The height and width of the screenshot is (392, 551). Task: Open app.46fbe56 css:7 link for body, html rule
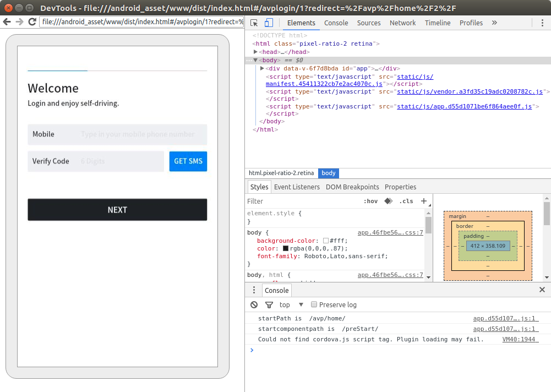point(390,275)
